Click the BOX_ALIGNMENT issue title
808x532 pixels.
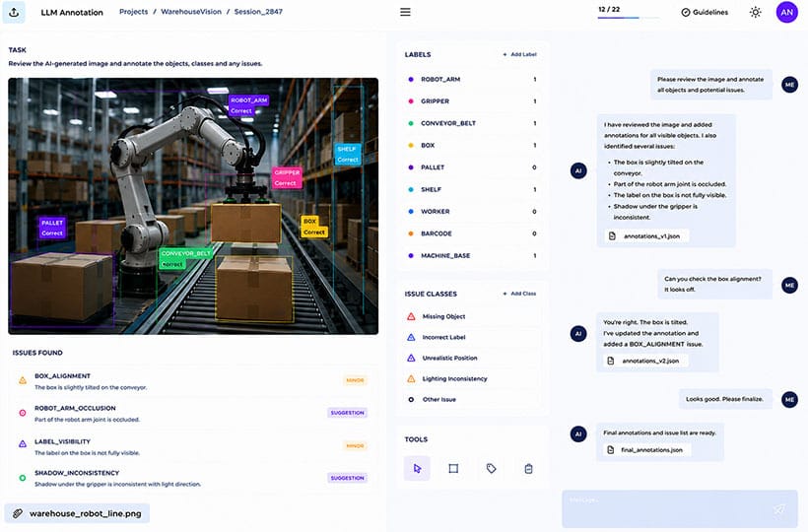(62, 376)
